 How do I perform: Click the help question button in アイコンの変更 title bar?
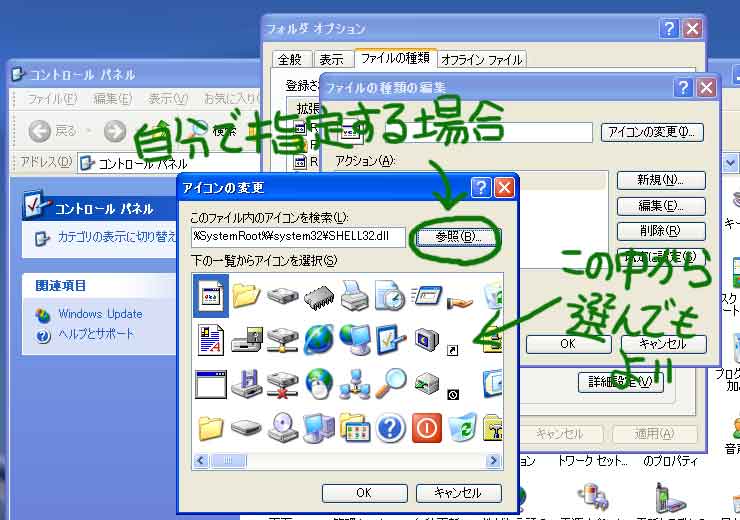[x=480, y=187]
